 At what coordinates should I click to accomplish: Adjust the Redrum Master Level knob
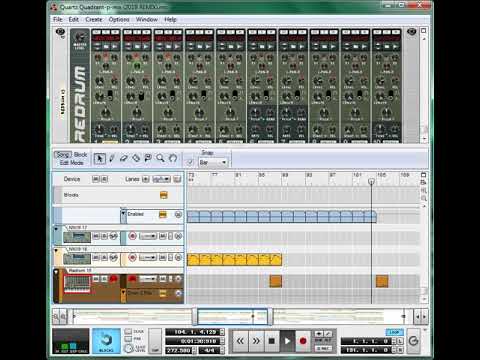[80, 37]
